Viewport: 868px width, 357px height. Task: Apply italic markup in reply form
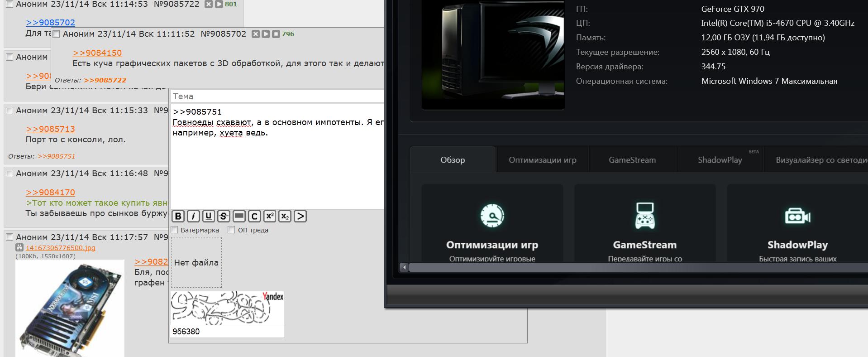[x=193, y=216]
